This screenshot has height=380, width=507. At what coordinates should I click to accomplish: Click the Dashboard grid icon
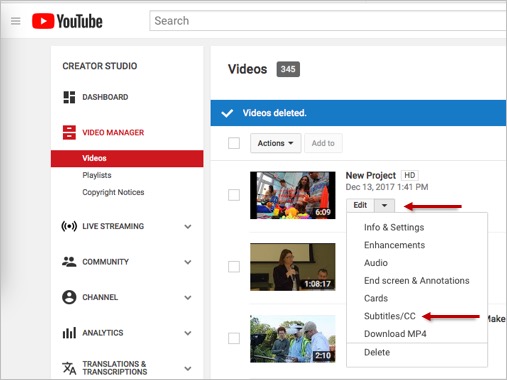[x=69, y=97]
